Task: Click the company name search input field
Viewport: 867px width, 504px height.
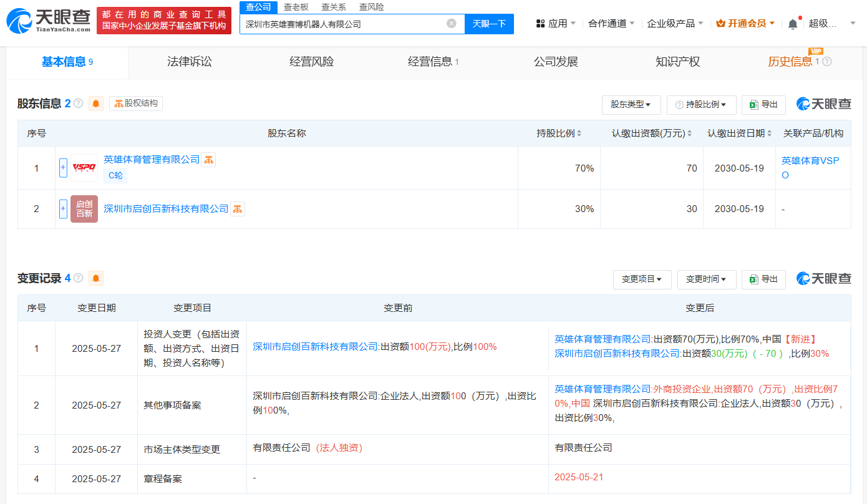Action: pos(343,24)
